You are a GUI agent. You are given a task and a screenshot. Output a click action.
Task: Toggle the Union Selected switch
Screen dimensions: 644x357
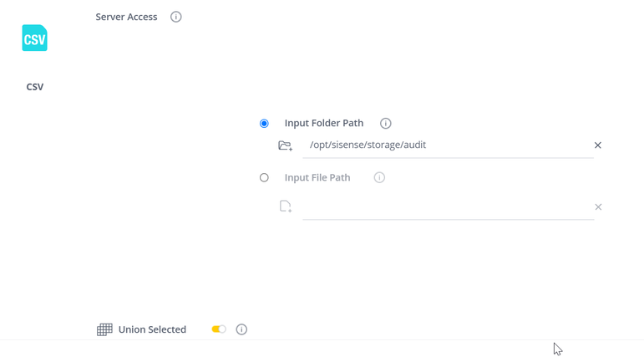point(219,329)
